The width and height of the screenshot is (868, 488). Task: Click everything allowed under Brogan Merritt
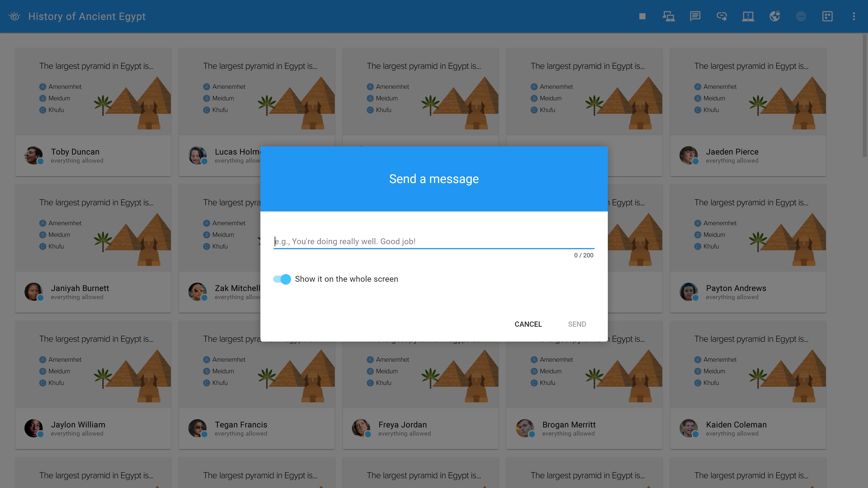click(x=568, y=434)
